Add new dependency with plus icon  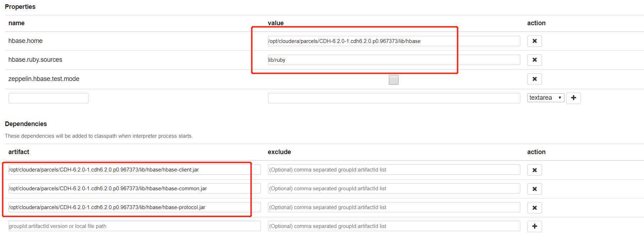pos(534,227)
